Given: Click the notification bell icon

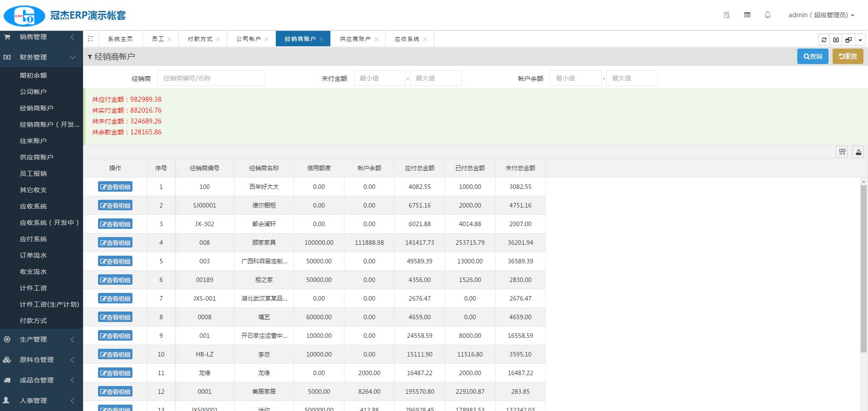Looking at the screenshot, I should 768,15.
